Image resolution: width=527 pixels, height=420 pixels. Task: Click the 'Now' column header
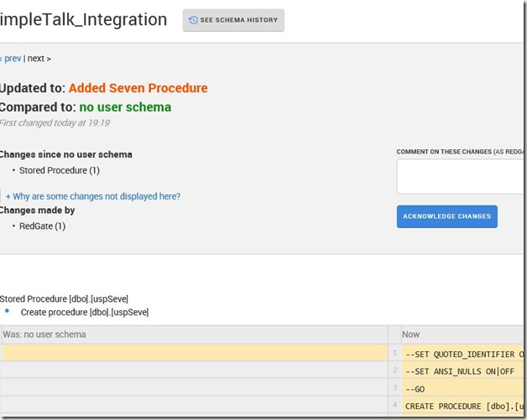pos(411,334)
